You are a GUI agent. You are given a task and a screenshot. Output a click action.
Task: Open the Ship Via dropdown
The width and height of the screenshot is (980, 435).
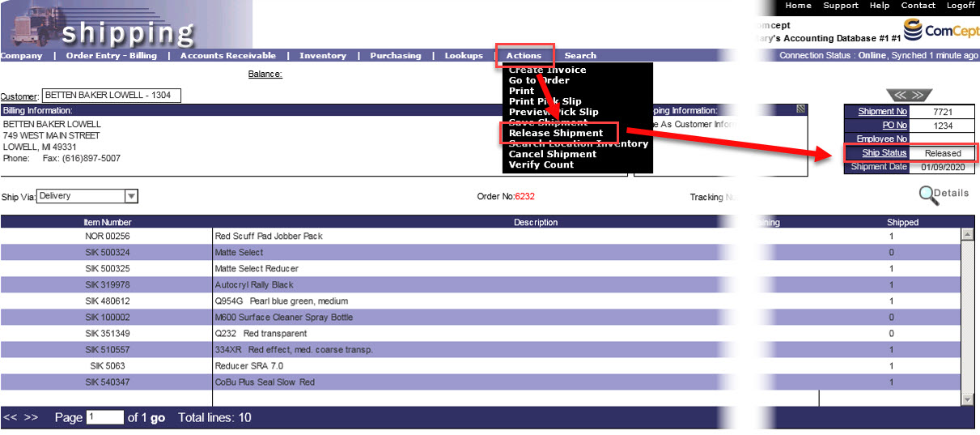(x=131, y=196)
